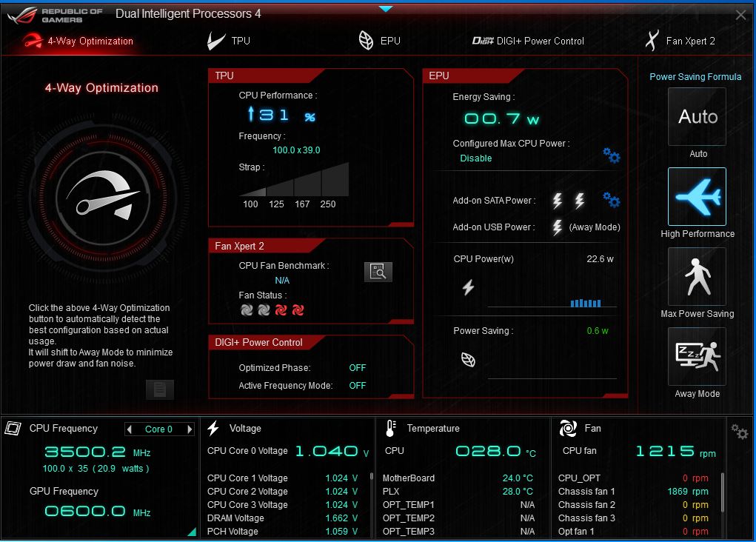This screenshot has width=756, height=542.
Task: Click first gray fan status icon
Action: (247, 310)
